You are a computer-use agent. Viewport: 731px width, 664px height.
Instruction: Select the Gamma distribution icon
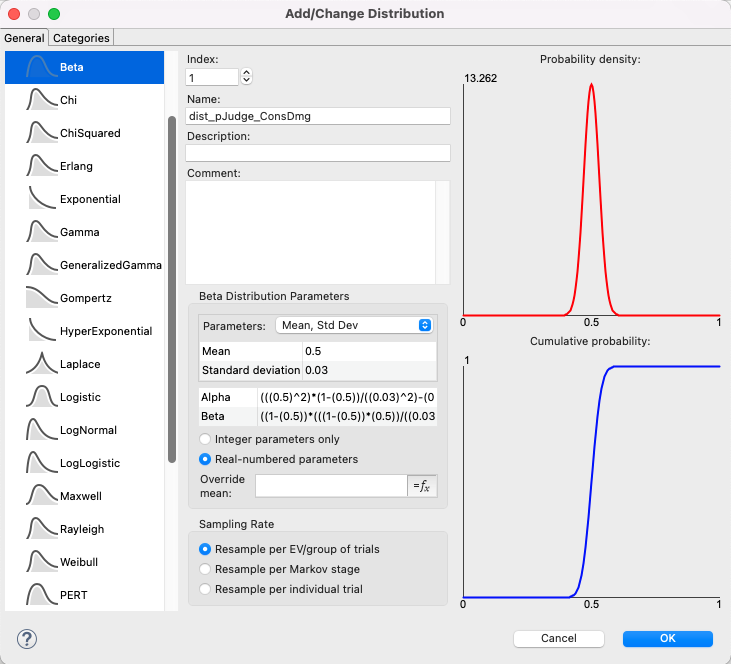pos(41,232)
